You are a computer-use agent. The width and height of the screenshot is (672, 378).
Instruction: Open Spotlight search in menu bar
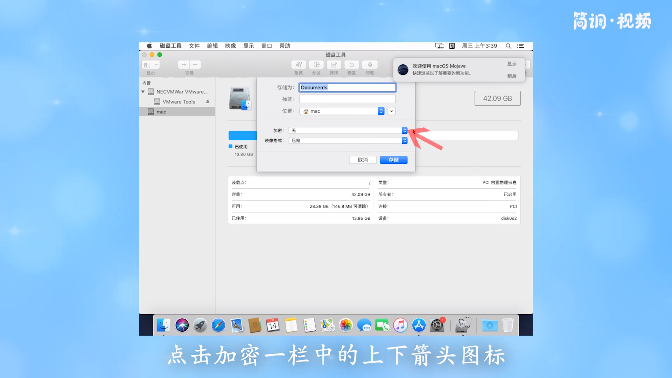(508, 45)
